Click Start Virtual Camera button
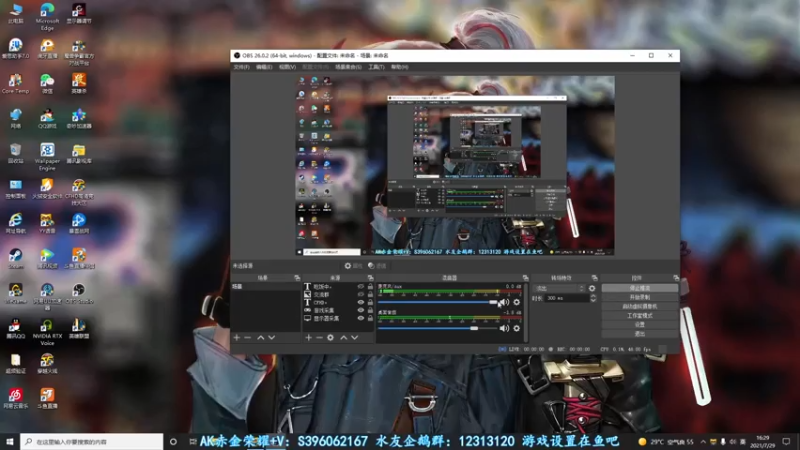This screenshot has height=450, width=800. click(640, 307)
